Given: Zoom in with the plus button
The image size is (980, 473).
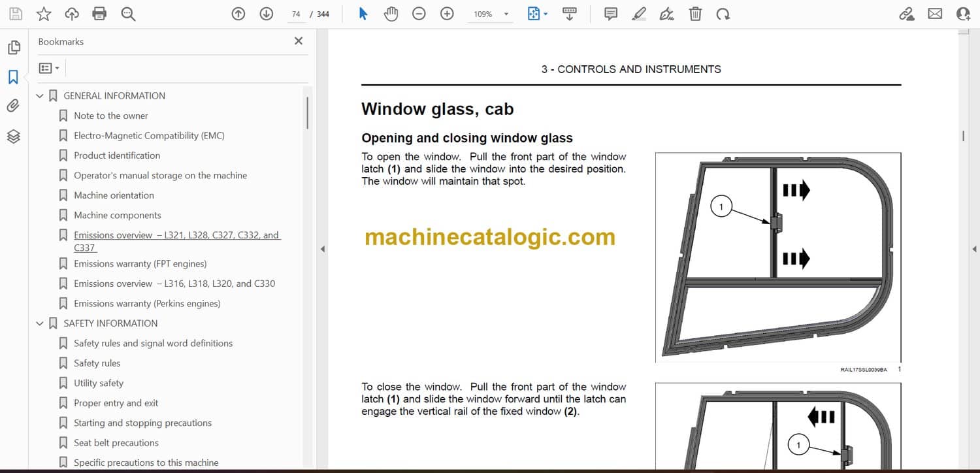Looking at the screenshot, I should click(447, 14).
